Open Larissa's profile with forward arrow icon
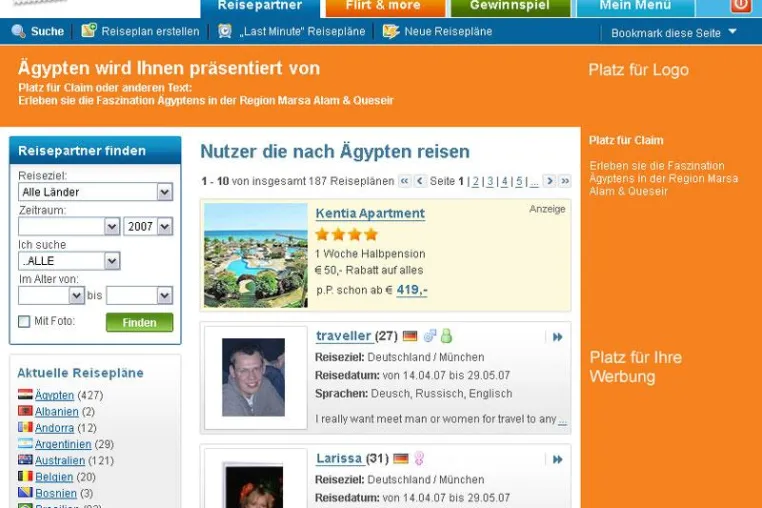 tap(557, 459)
